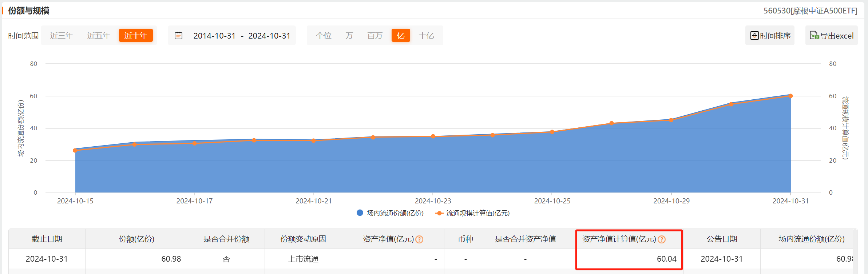Viewport: 868px width, 274px height.
Task: Switch unit to 个位
Action: [x=324, y=36]
